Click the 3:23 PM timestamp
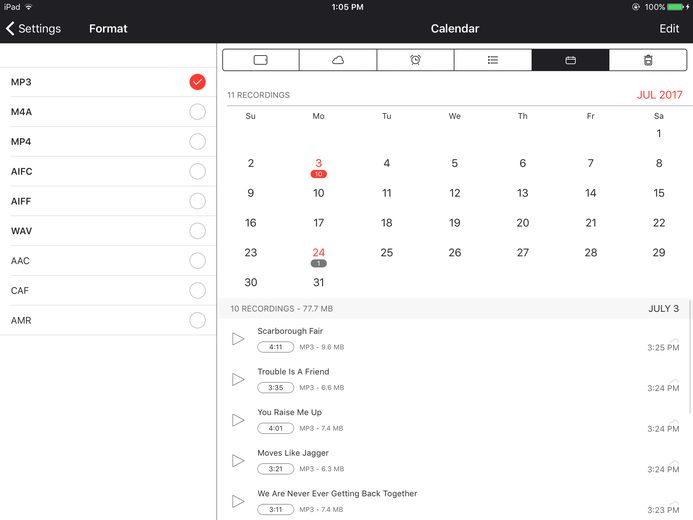 click(663, 510)
